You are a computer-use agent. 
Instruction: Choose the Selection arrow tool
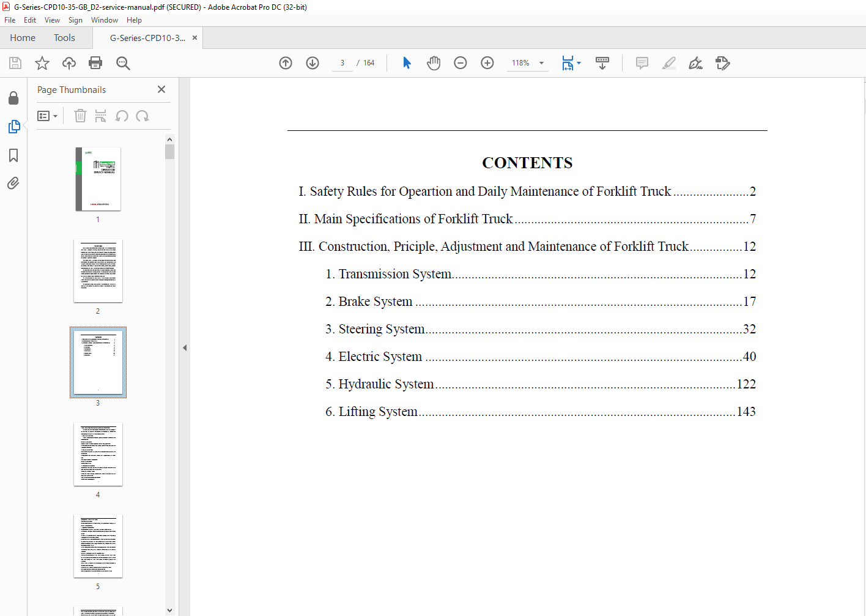coord(407,63)
